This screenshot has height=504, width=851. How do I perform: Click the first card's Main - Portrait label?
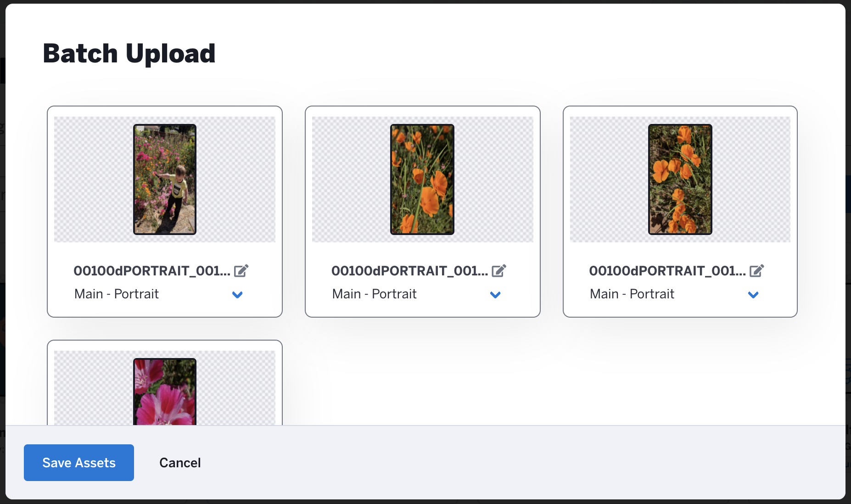(117, 294)
